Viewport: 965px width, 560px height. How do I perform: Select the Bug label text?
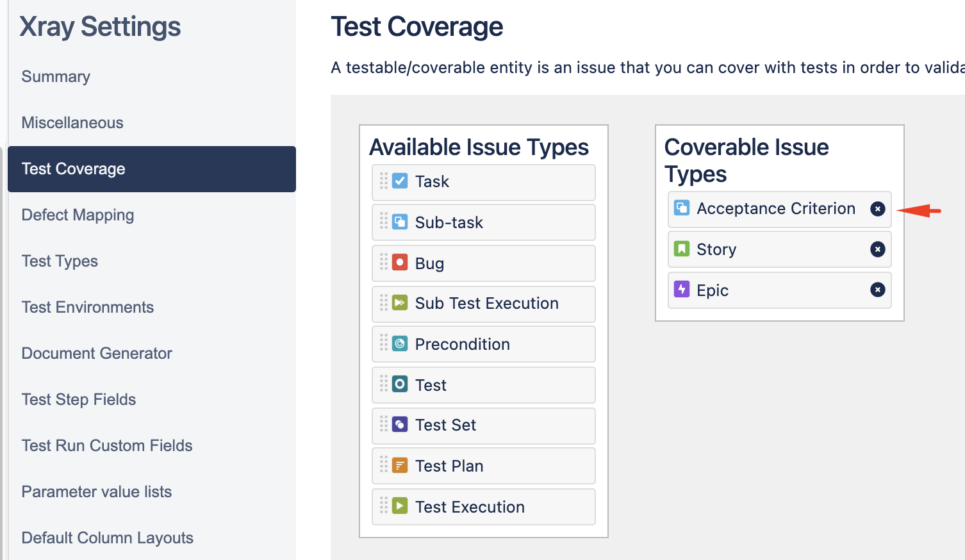429,263
